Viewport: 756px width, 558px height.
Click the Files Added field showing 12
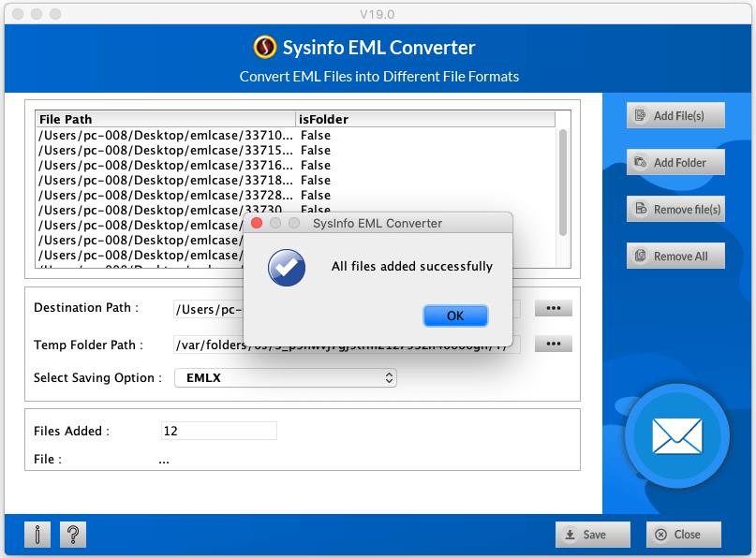pyautogui.click(x=219, y=431)
